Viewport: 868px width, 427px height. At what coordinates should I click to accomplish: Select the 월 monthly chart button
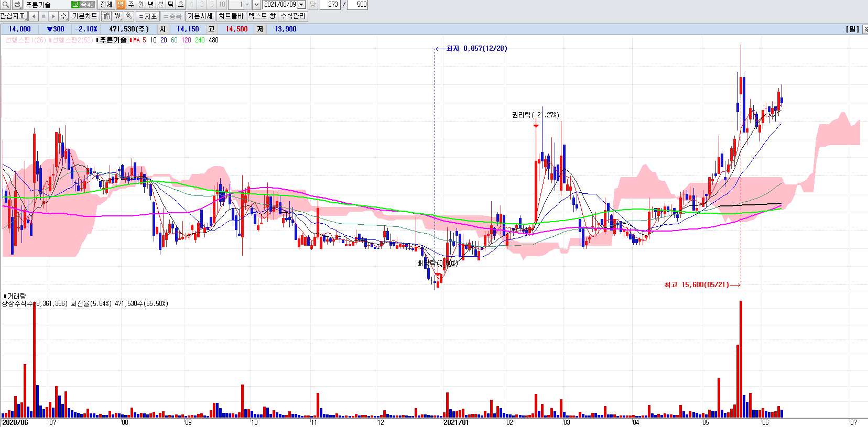pos(141,5)
